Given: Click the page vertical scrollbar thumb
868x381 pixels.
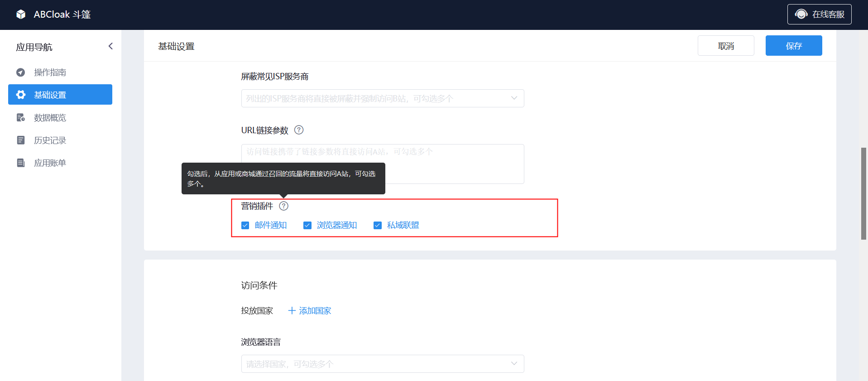Looking at the screenshot, I should 864,193.
